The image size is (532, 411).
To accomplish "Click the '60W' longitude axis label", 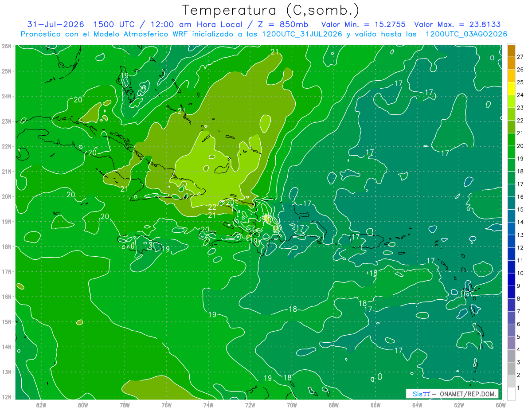I will pyautogui.click(x=501, y=404).
